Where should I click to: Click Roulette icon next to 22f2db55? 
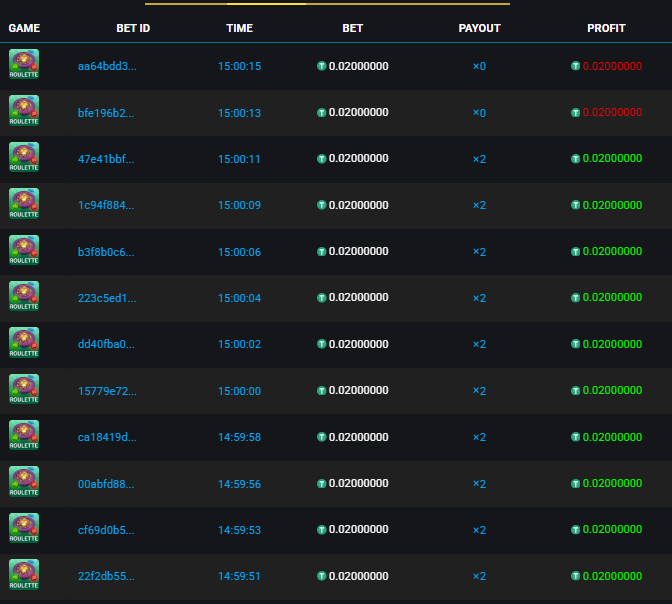coord(24,574)
